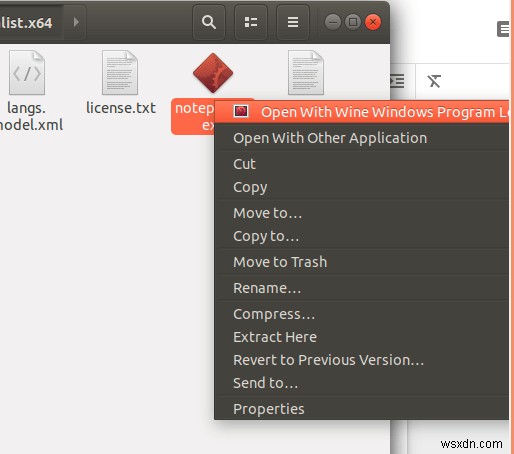Choose Open With Wine Windows Program Loader

point(362,112)
